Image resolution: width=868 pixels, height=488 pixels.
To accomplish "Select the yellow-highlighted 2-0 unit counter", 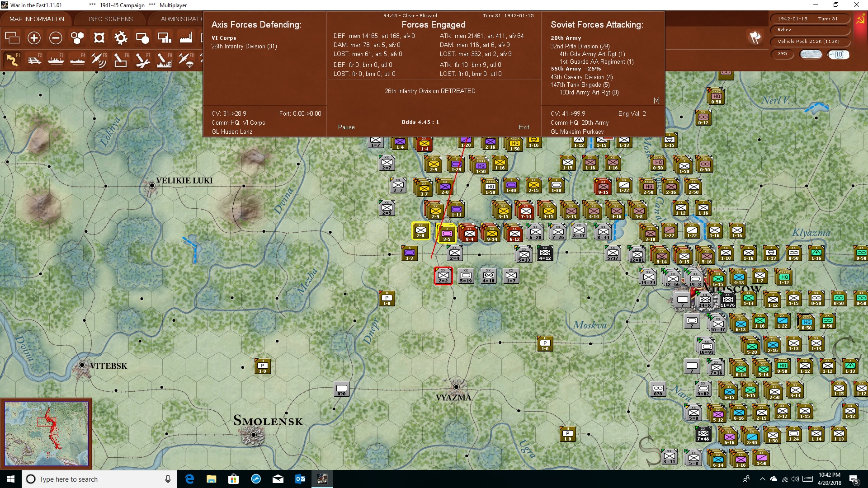I will [x=421, y=231].
